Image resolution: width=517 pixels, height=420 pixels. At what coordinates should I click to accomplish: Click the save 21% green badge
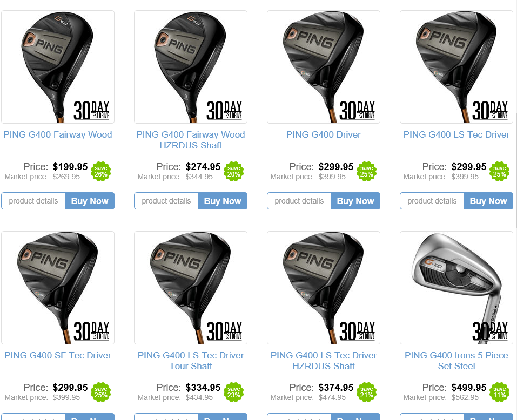(x=367, y=392)
